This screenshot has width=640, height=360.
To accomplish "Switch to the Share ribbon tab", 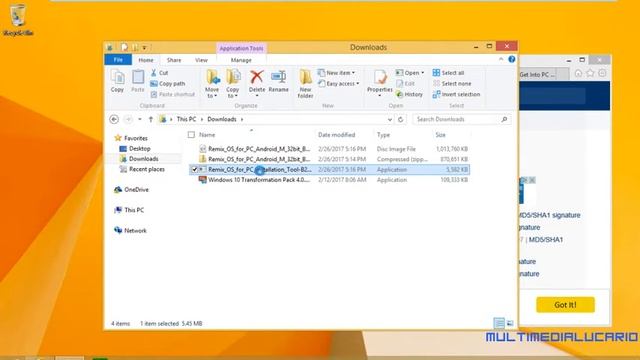I will click(174, 60).
